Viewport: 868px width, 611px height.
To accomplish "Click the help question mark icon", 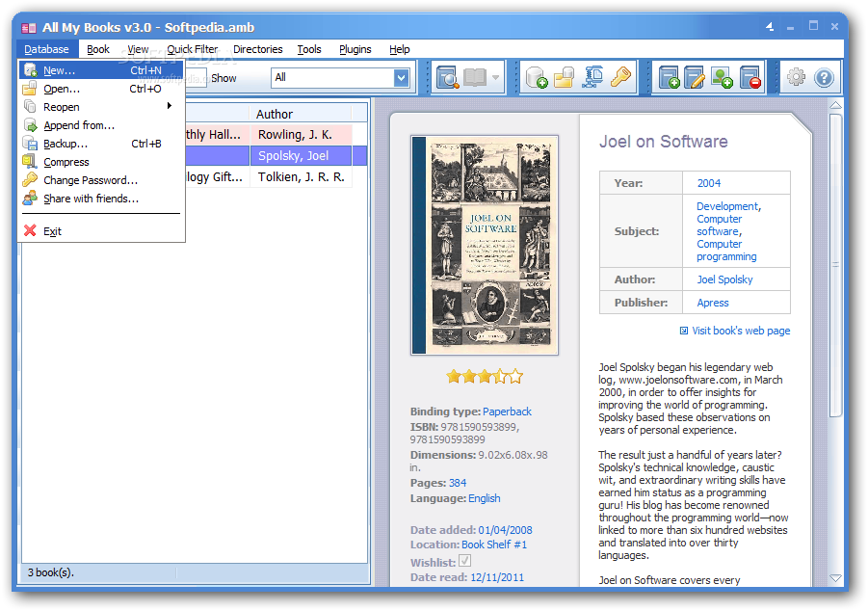I will click(x=825, y=77).
